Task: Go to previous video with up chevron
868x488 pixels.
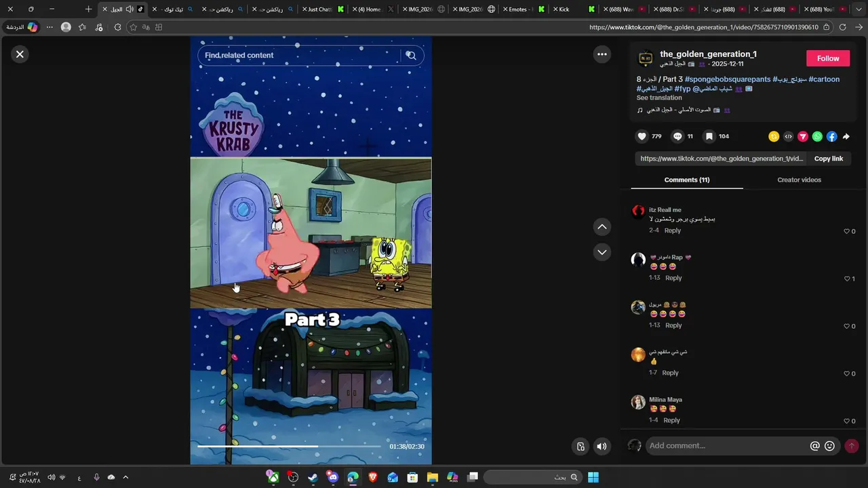Action: (601, 226)
